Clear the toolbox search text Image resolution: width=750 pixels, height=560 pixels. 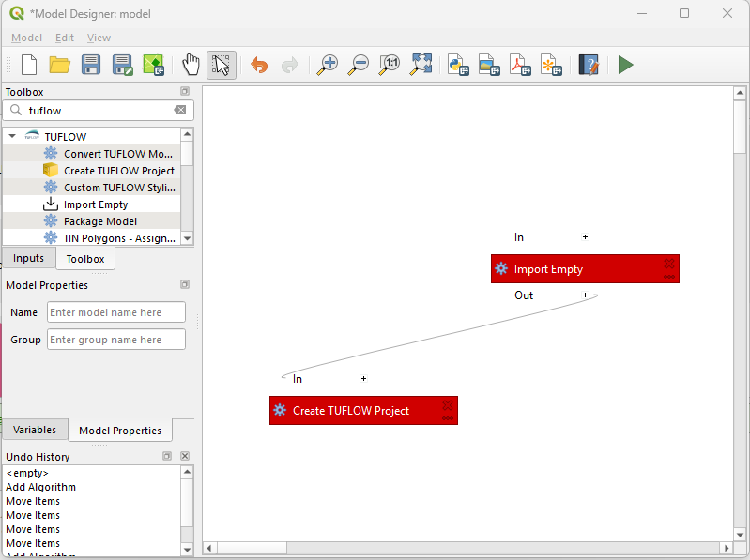coord(179,111)
